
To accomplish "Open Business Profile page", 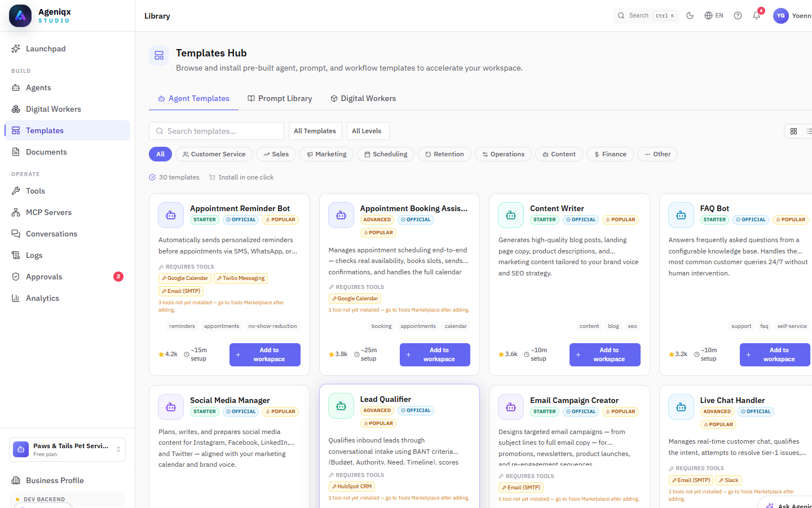I will click(68, 480).
